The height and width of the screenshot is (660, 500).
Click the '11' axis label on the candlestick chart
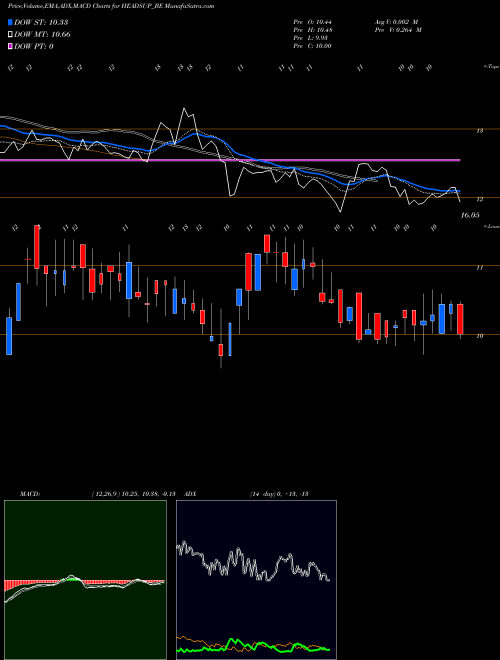point(479,268)
